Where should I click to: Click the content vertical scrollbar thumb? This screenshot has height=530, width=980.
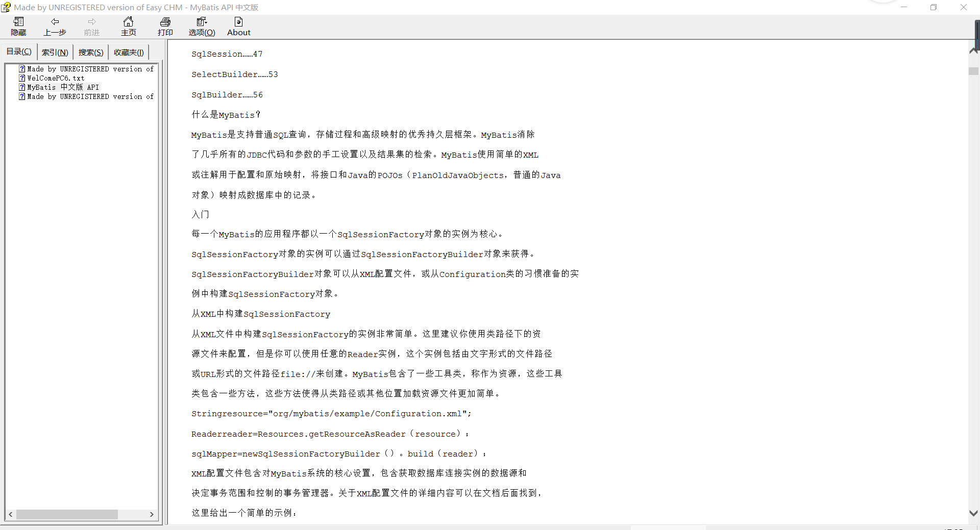[x=973, y=71]
